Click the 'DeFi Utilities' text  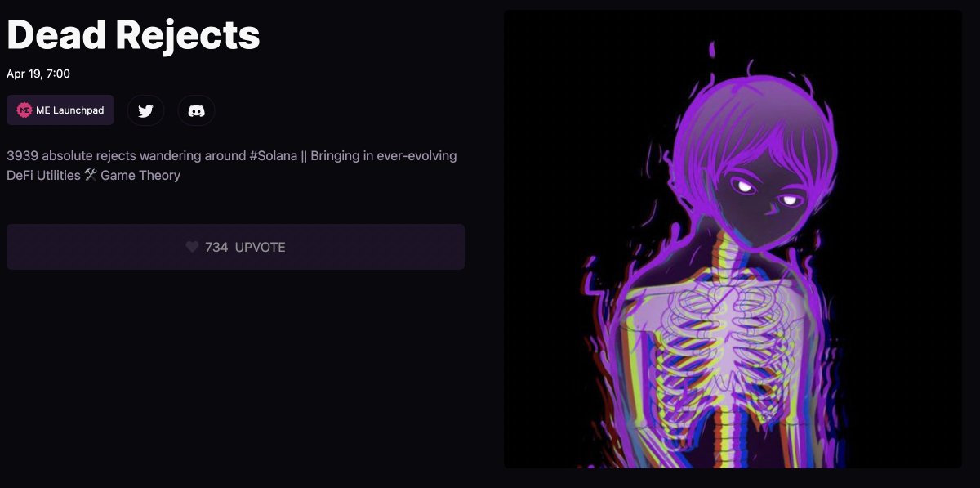point(43,175)
